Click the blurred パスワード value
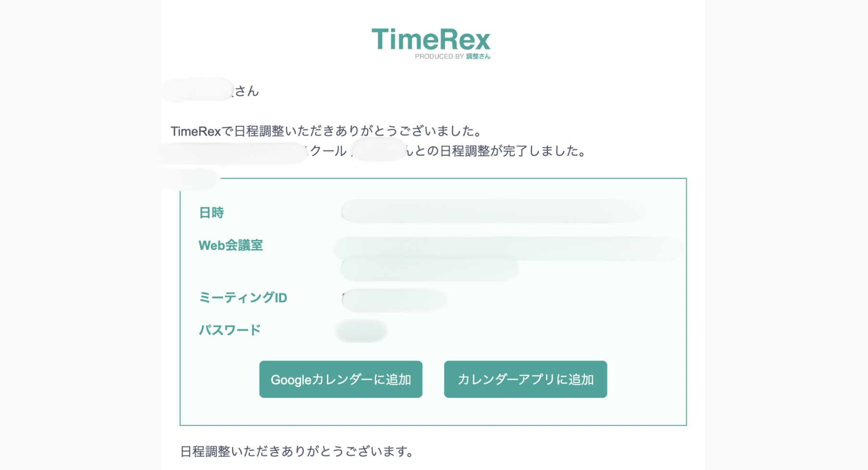868x470 pixels. pos(361,331)
